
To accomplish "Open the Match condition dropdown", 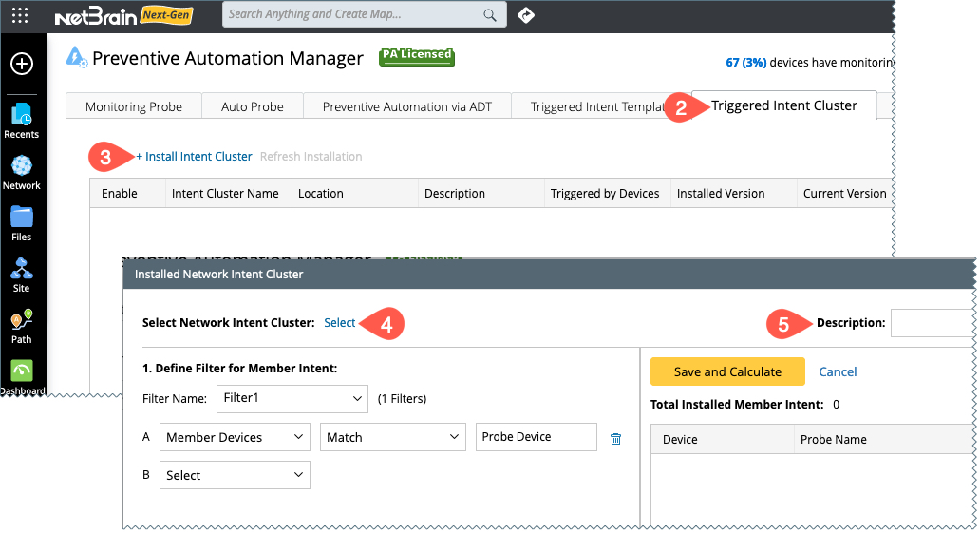I will (391, 437).
